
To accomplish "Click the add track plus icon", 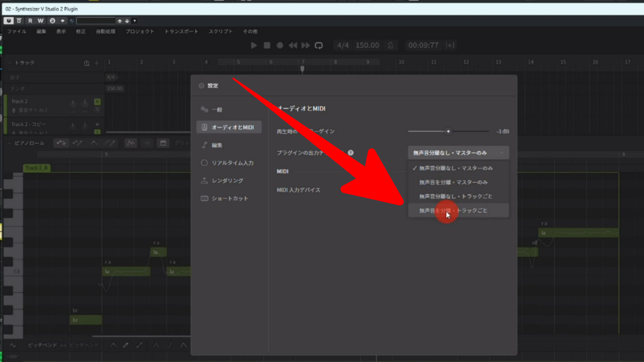I will point(97,63).
